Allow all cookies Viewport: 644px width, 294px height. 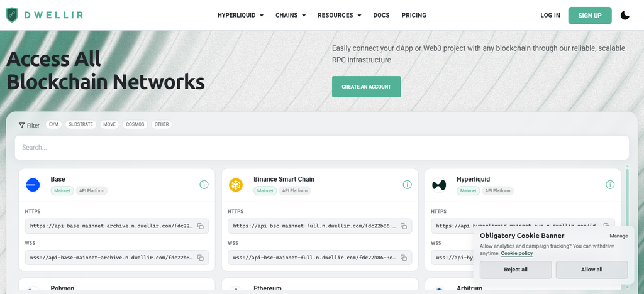point(591,269)
